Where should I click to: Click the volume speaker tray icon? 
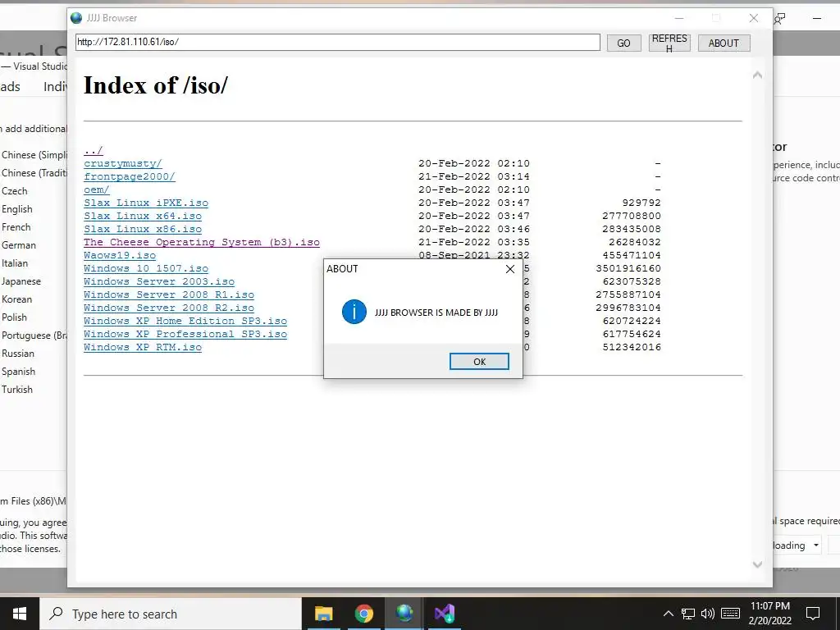(x=708, y=614)
